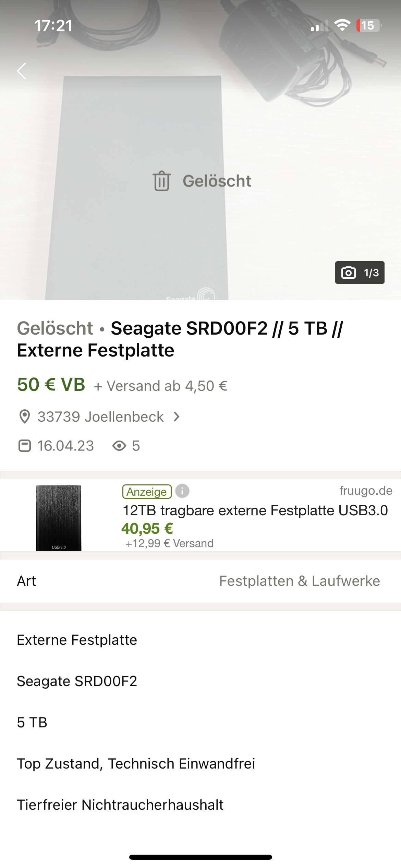401x868 pixels.
Task: Open the Art Festplatten & Laufwerke row
Action: (x=200, y=581)
